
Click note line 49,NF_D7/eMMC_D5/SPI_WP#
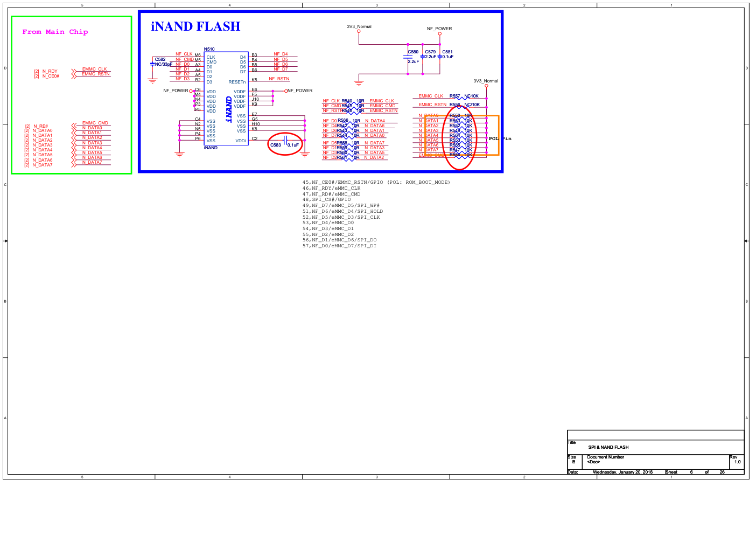tap(341, 205)
